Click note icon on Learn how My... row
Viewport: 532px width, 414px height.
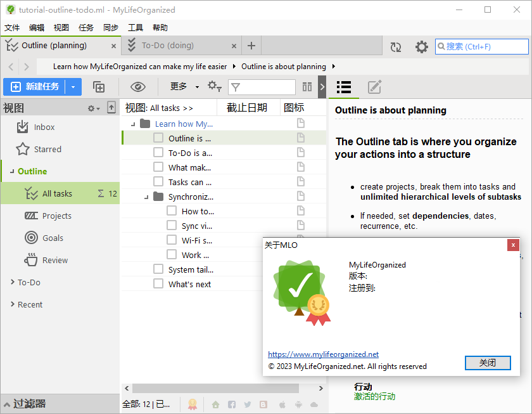click(301, 123)
